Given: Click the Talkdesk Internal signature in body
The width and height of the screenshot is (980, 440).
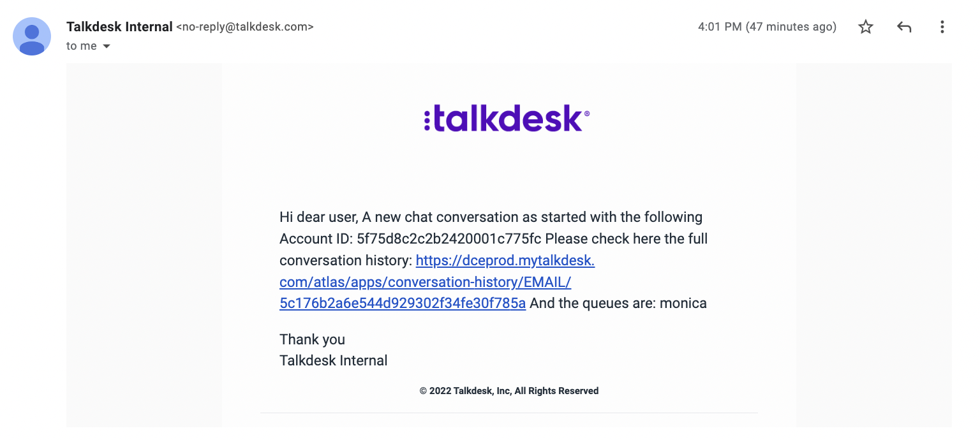Looking at the screenshot, I should (x=334, y=360).
